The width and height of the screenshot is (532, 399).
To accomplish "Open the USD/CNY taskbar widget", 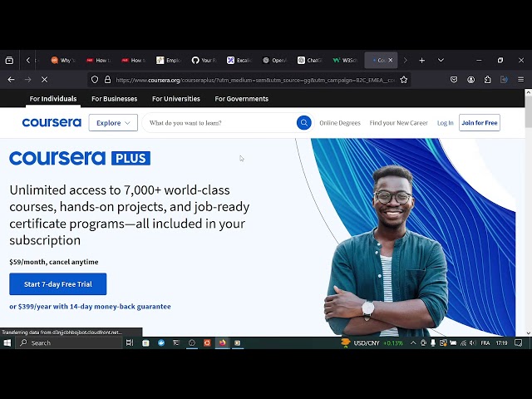I will coord(372,343).
